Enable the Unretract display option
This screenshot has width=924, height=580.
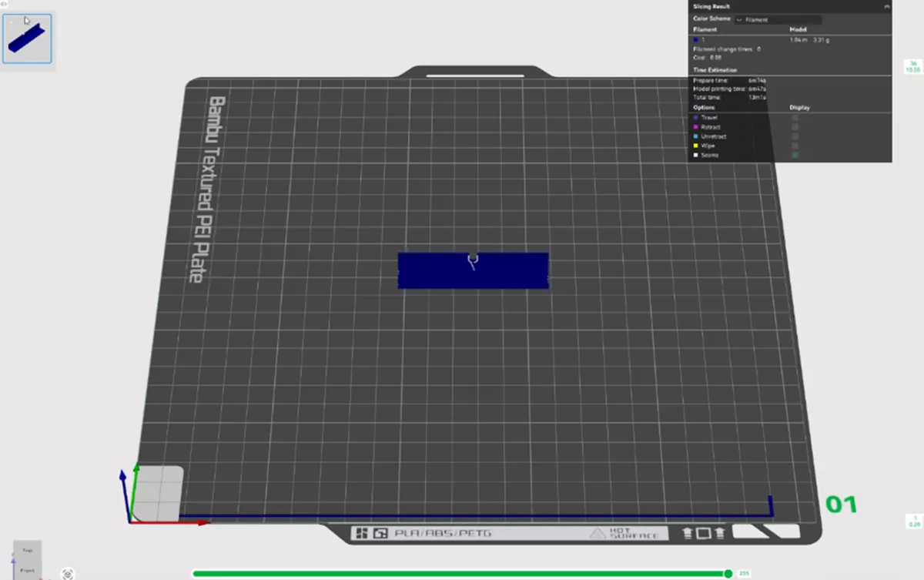[x=794, y=136]
